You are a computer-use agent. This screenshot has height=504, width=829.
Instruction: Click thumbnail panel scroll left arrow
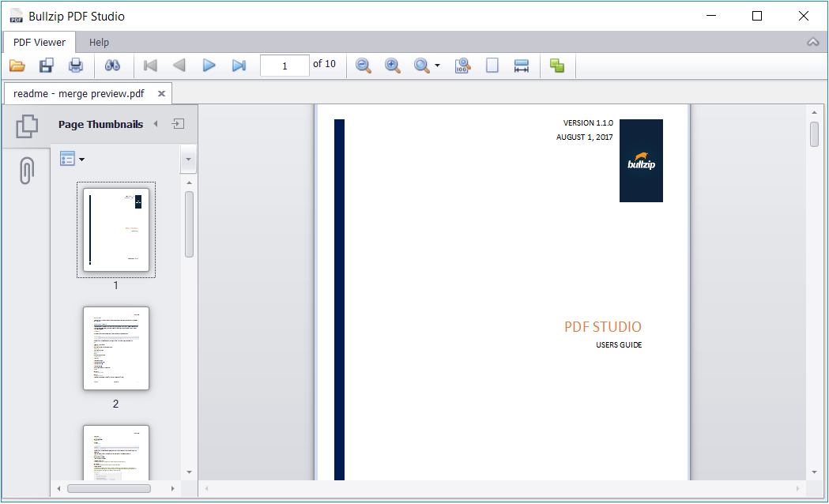pyautogui.click(x=58, y=489)
